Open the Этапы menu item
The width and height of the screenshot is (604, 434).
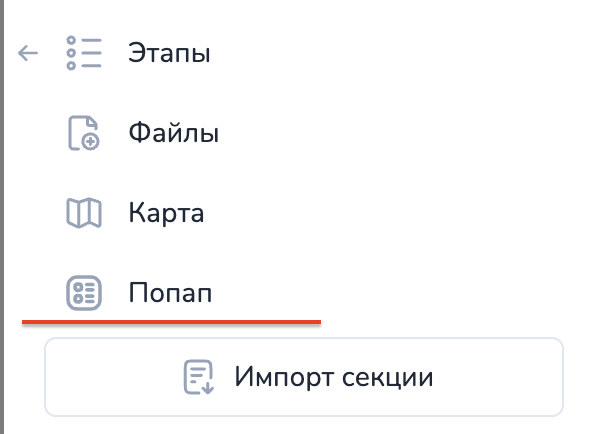(x=169, y=53)
